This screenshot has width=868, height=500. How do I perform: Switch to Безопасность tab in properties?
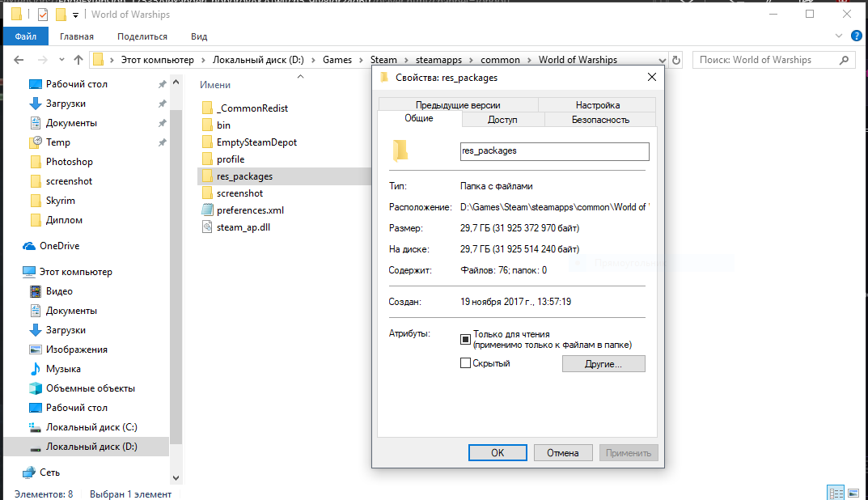click(x=600, y=120)
